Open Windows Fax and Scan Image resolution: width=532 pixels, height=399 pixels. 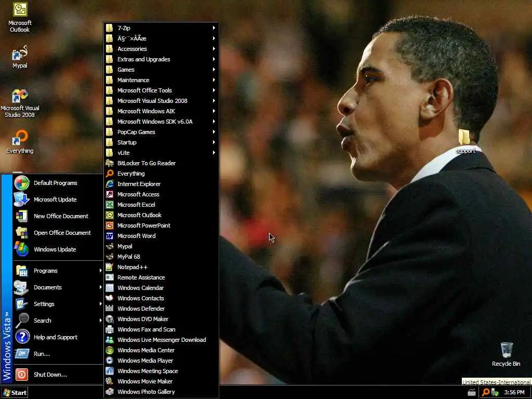[x=161, y=329]
